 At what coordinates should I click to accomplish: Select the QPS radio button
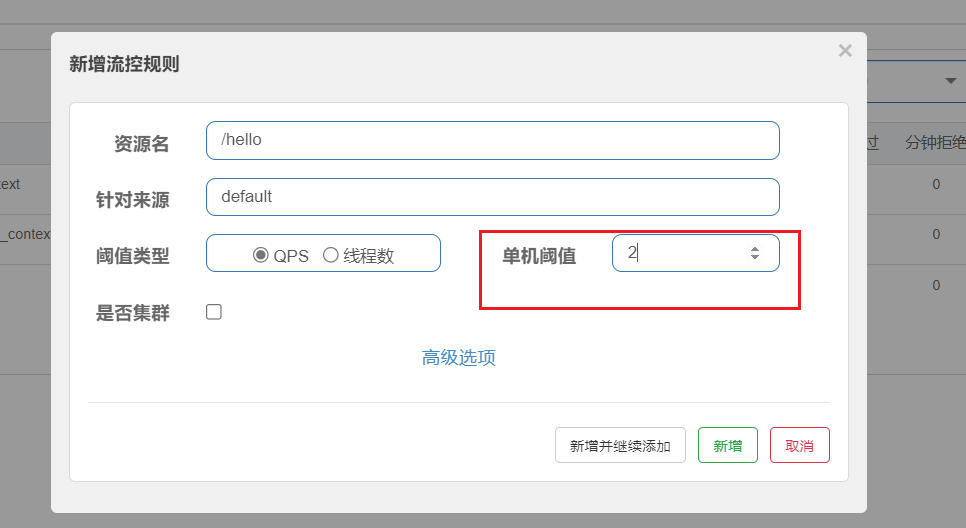pyautogui.click(x=261, y=255)
